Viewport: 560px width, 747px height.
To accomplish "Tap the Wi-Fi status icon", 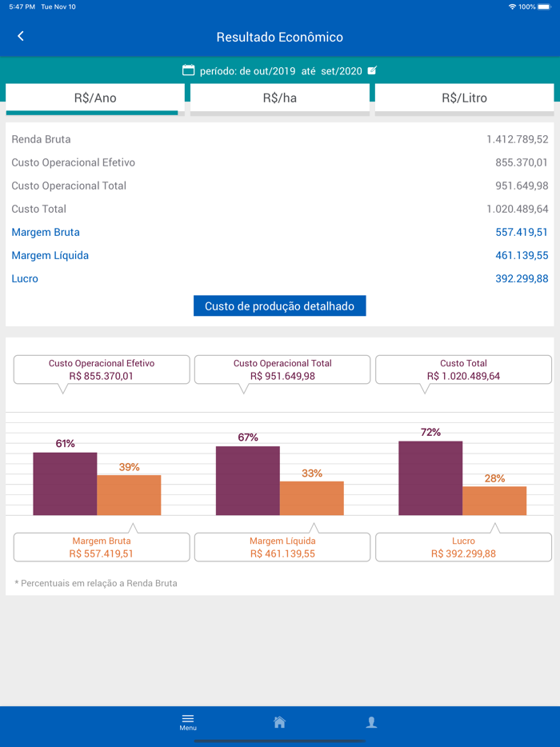I will click(512, 6).
